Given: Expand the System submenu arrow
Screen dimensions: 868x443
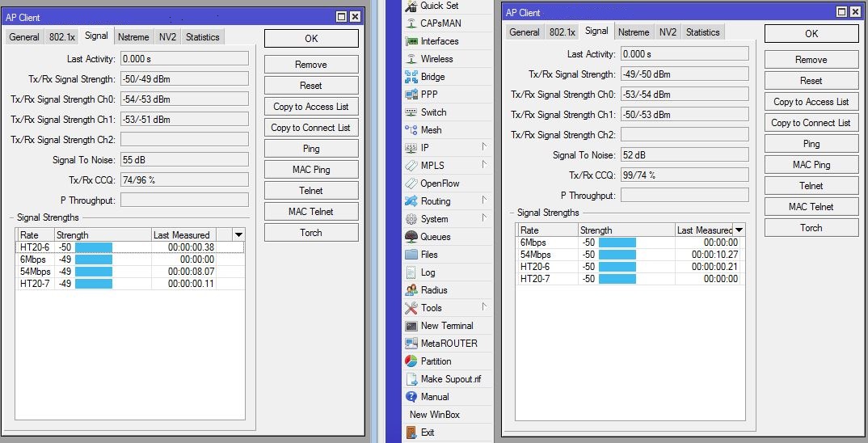Looking at the screenshot, I should point(484,217).
